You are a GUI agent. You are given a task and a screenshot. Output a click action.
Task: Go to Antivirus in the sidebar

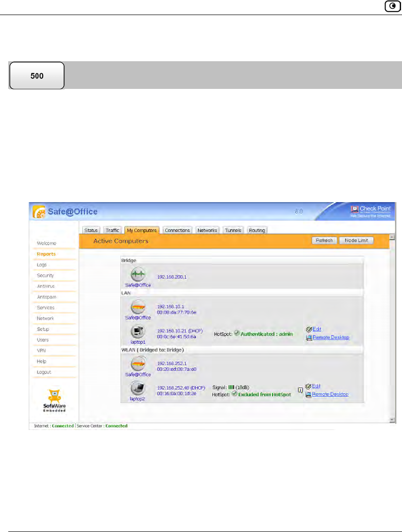click(x=46, y=286)
